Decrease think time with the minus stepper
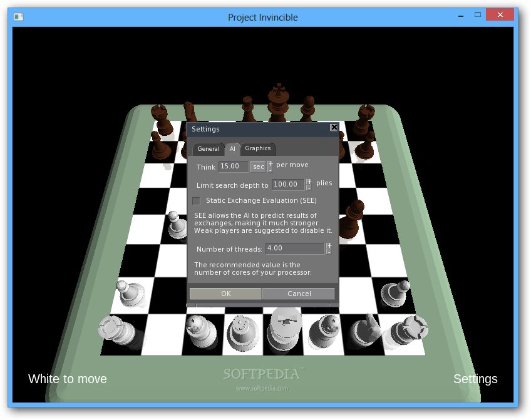 click(x=270, y=170)
